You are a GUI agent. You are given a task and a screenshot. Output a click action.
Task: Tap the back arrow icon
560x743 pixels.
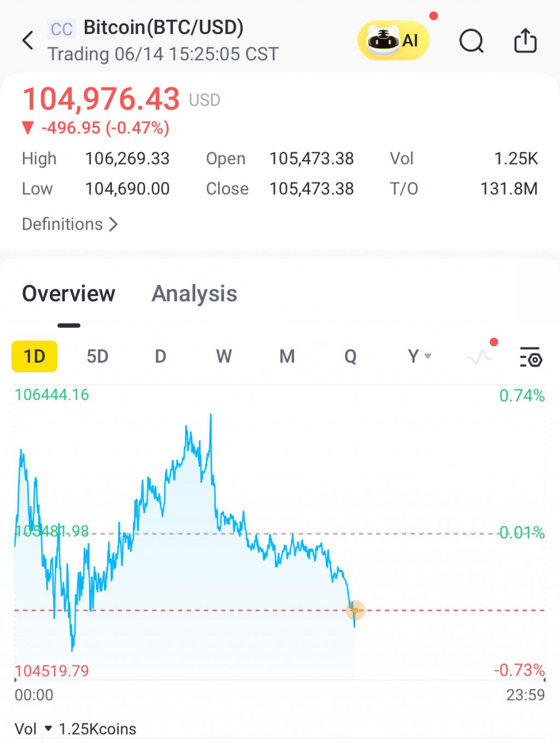(x=28, y=40)
